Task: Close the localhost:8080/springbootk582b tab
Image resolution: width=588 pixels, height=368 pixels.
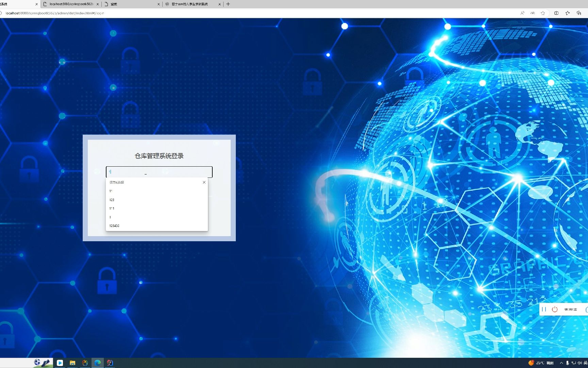Action: (98, 4)
